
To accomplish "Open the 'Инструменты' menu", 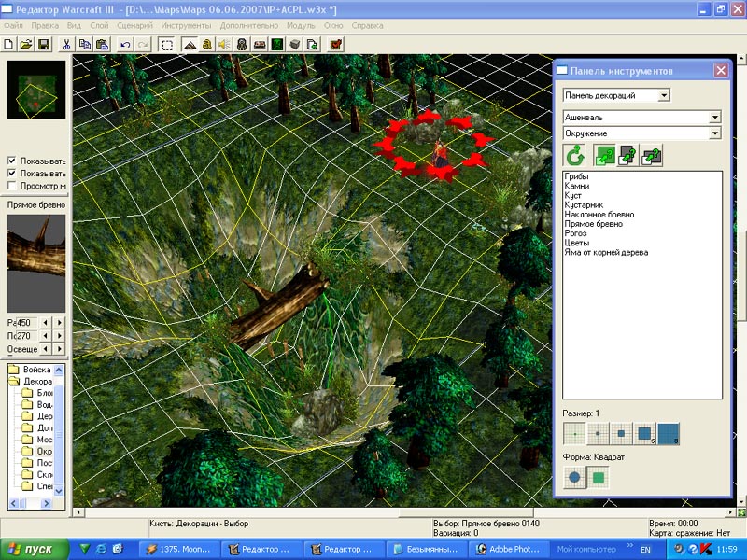I will 186,26.
